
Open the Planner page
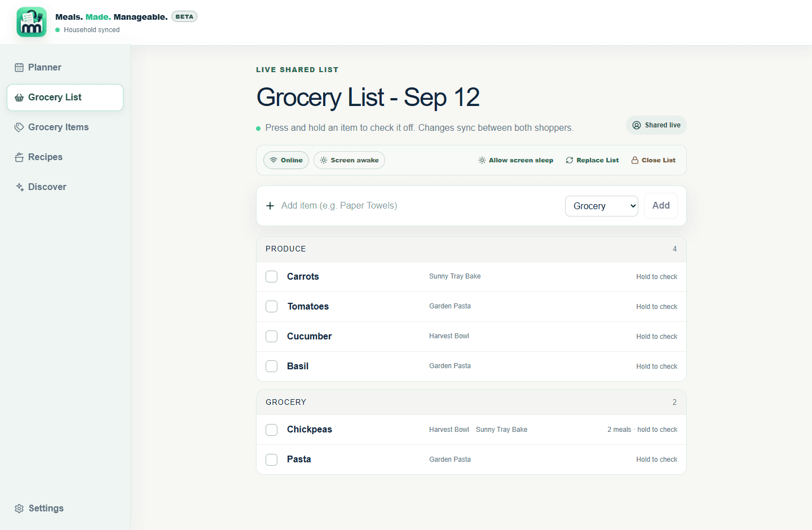[65, 68]
